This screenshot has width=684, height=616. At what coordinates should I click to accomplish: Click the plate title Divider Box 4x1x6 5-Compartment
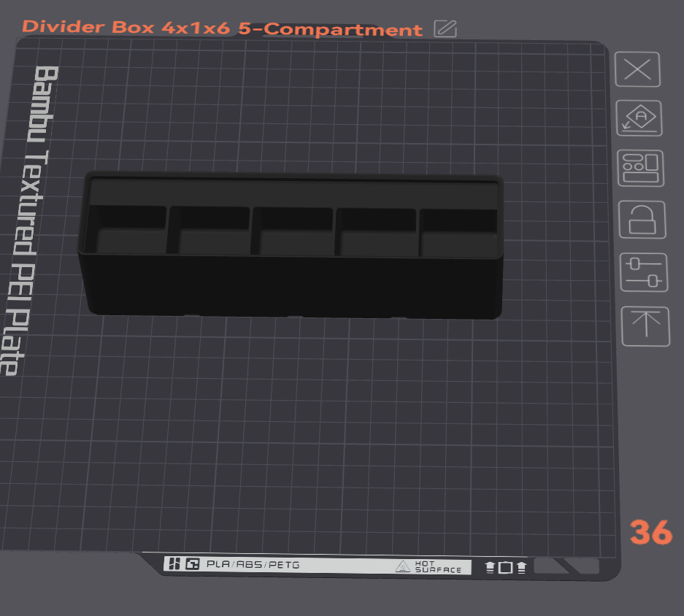coord(222,28)
